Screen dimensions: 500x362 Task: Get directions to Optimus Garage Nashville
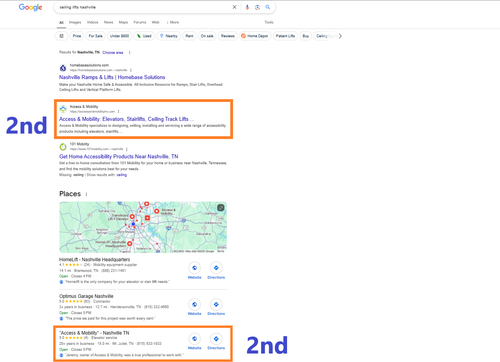216,307
